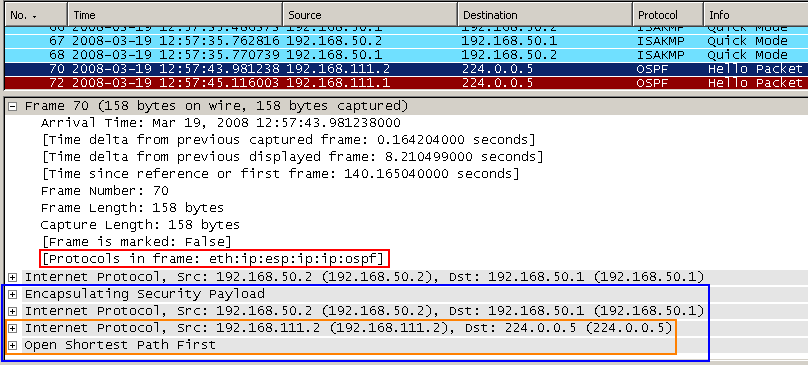Click the Encapsulating Security Payload label
Screen dimensions: 808x365
(144, 294)
